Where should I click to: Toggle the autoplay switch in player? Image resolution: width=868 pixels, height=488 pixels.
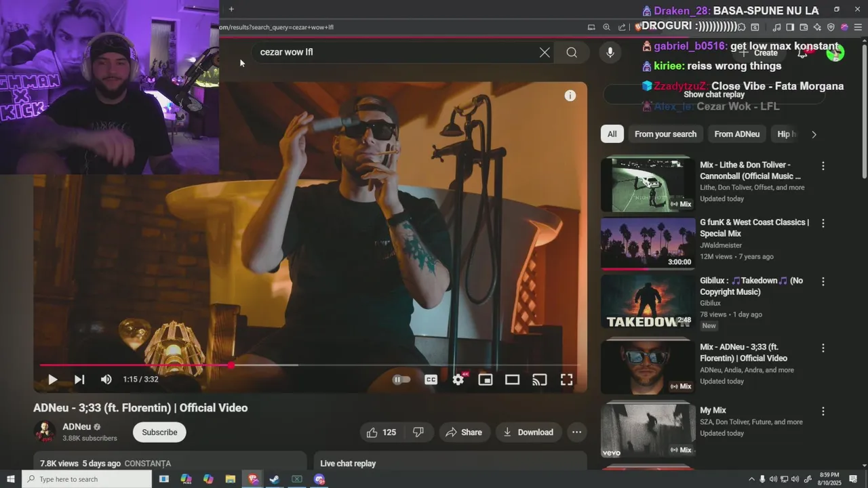click(401, 380)
